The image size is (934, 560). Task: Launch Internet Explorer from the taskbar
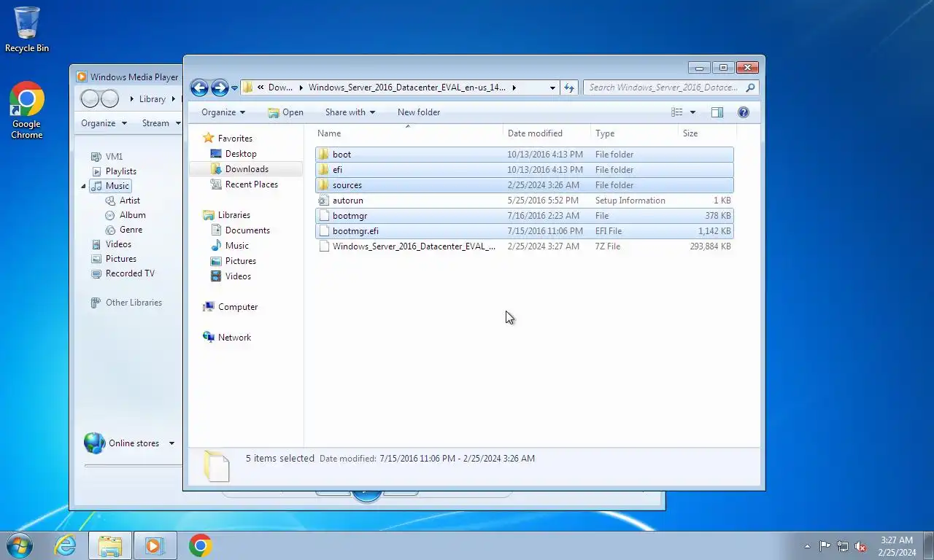coord(66,545)
